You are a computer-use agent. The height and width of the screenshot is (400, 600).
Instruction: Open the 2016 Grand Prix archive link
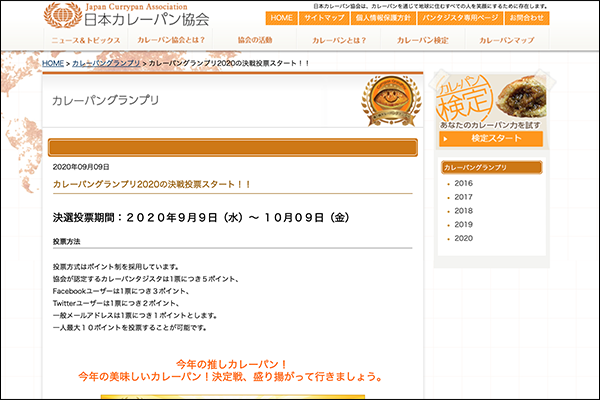tap(463, 183)
